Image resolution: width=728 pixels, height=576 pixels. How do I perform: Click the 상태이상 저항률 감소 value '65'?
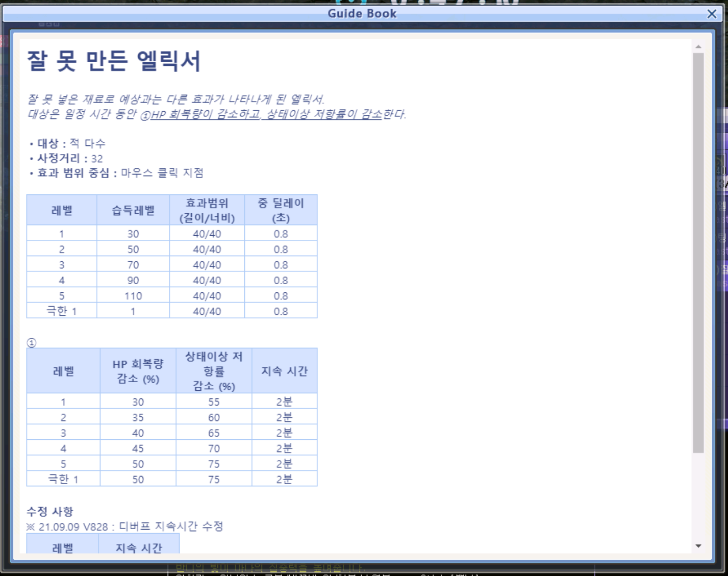point(214,433)
